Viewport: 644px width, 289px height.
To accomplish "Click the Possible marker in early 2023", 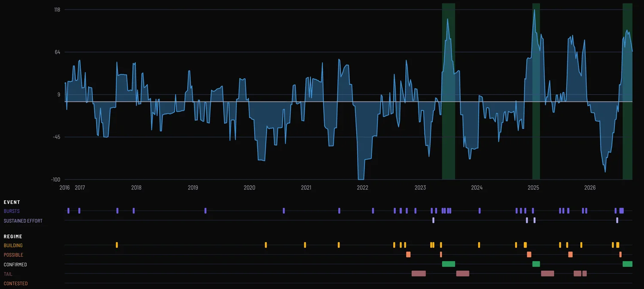I will (x=441, y=255).
